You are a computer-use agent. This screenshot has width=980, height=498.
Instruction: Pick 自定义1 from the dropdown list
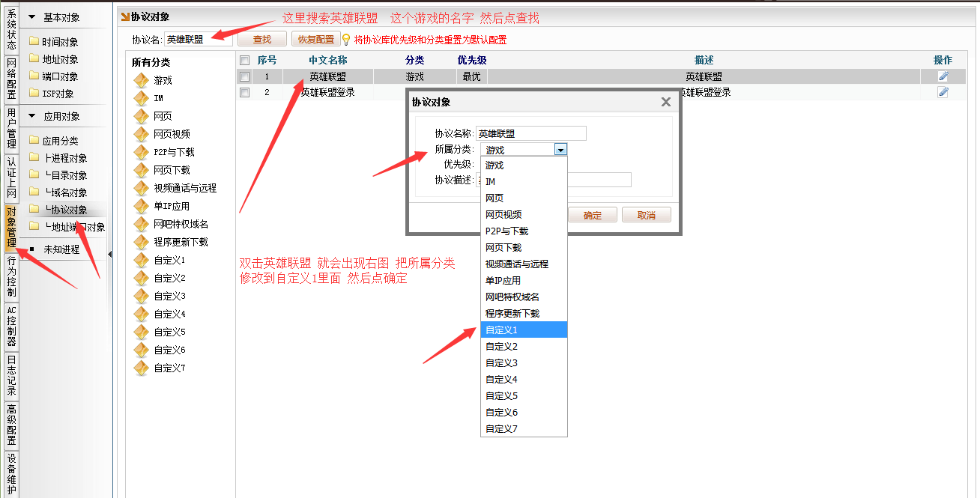(523, 330)
